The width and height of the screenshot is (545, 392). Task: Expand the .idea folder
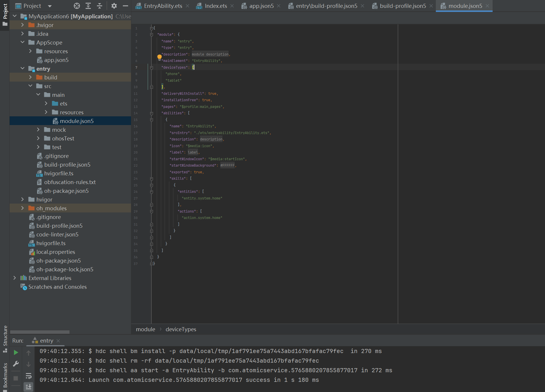(22, 34)
